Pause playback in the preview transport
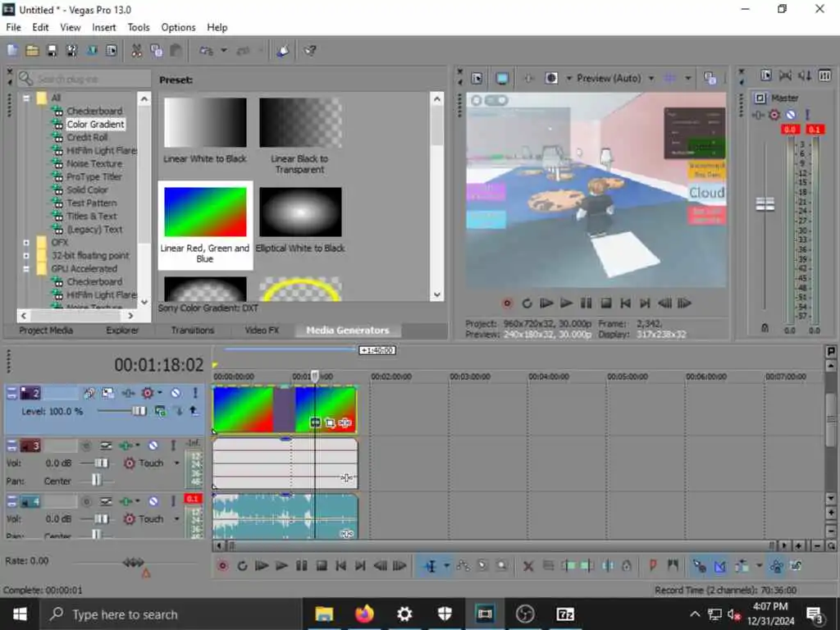840x630 pixels. [586, 304]
